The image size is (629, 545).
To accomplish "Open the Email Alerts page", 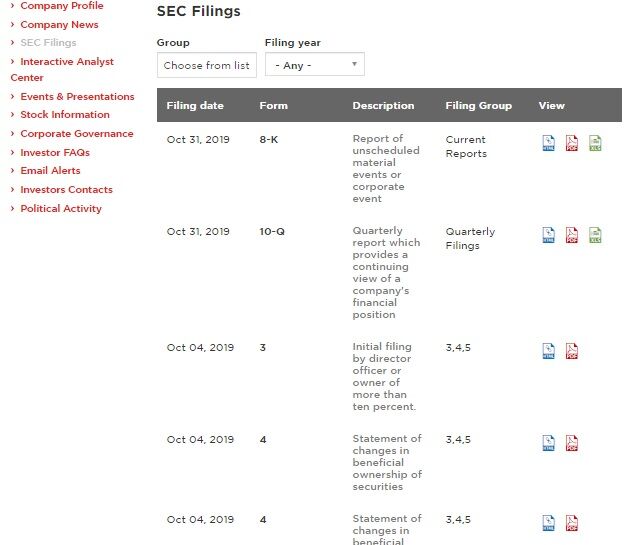I will tap(50, 171).
